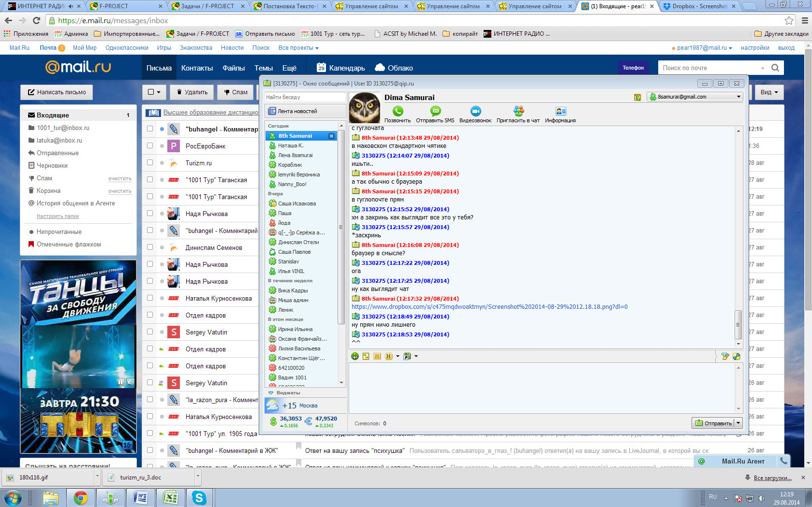
Task: Click the Позвонить call icon
Action: tap(398, 111)
